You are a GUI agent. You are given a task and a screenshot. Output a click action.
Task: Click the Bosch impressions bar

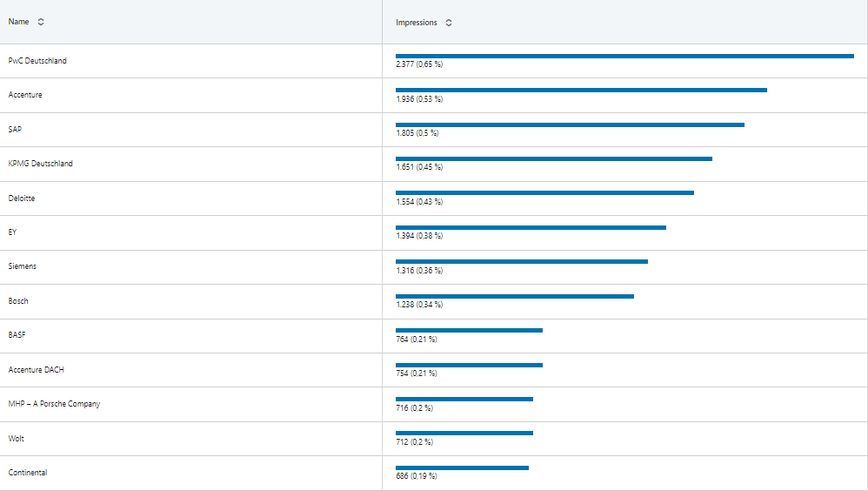point(515,297)
